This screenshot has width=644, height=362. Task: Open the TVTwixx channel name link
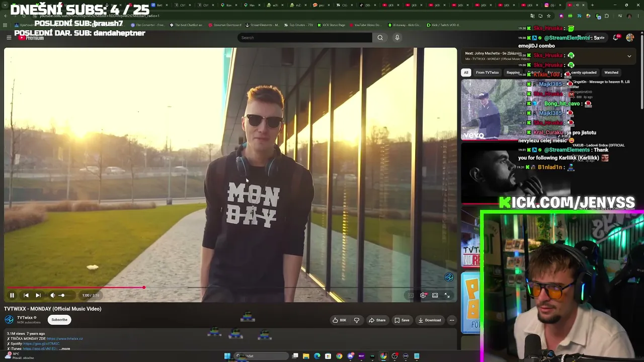pyautogui.click(x=25, y=318)
